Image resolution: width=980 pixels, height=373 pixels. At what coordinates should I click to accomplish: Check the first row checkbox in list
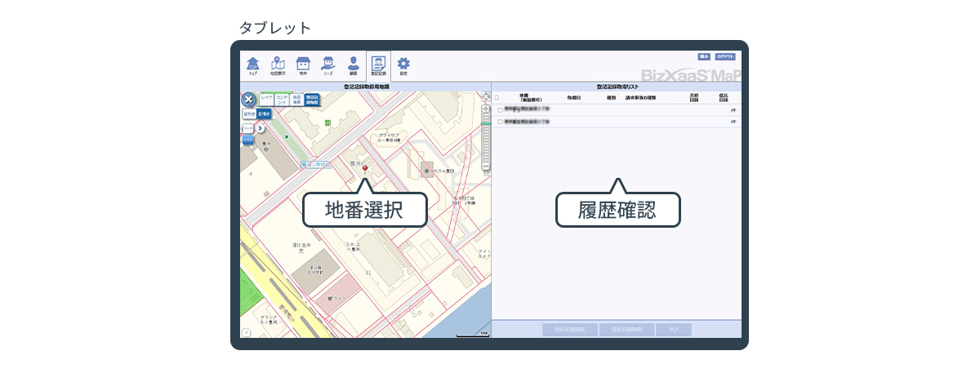pos(500,109)
